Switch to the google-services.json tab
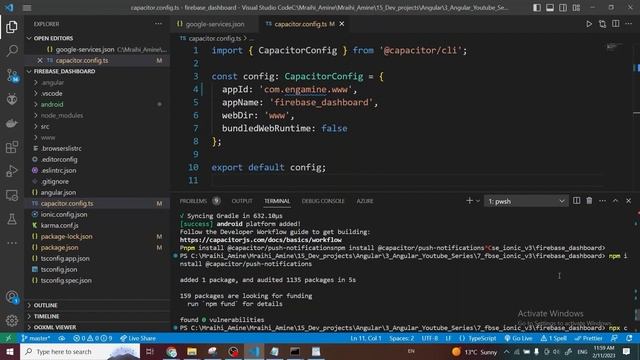 (x=215, y=24)
